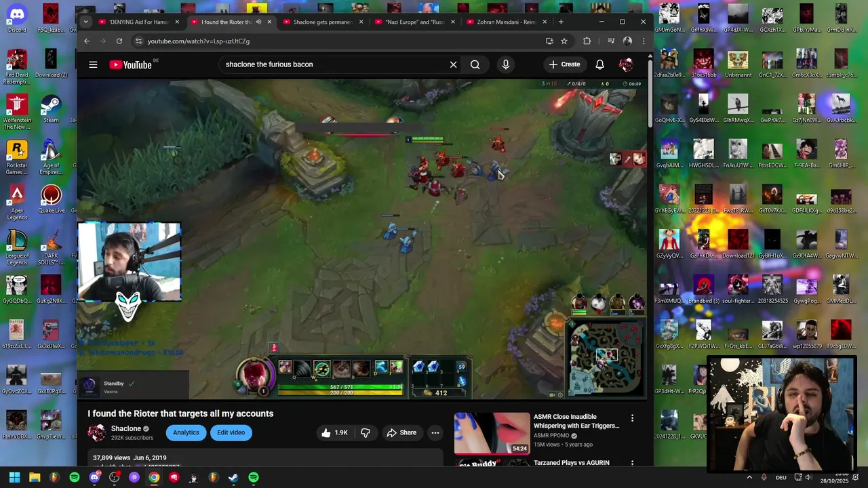This screenshot has width=868, height=488.
Task: Open Chrome extensions puzzle icon
Action: [x=587, y=41]
